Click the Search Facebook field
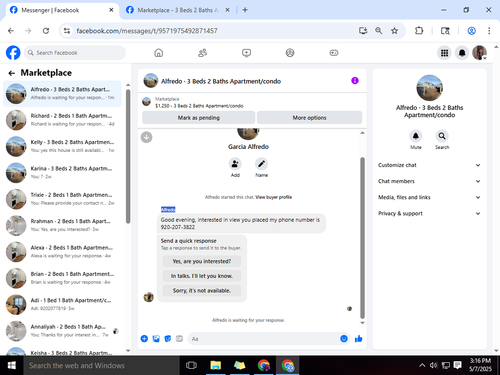This screenshot has width=500, height=375. click(75, 53)
